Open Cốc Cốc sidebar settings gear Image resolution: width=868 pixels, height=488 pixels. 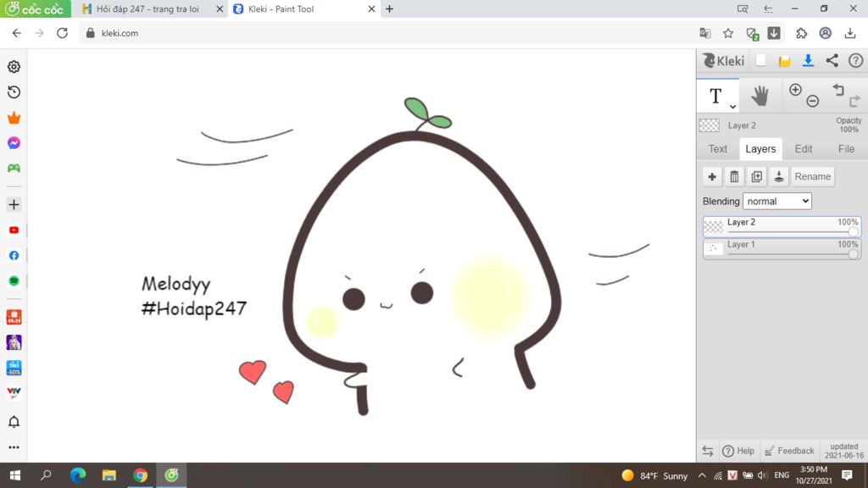pos(14,66)
